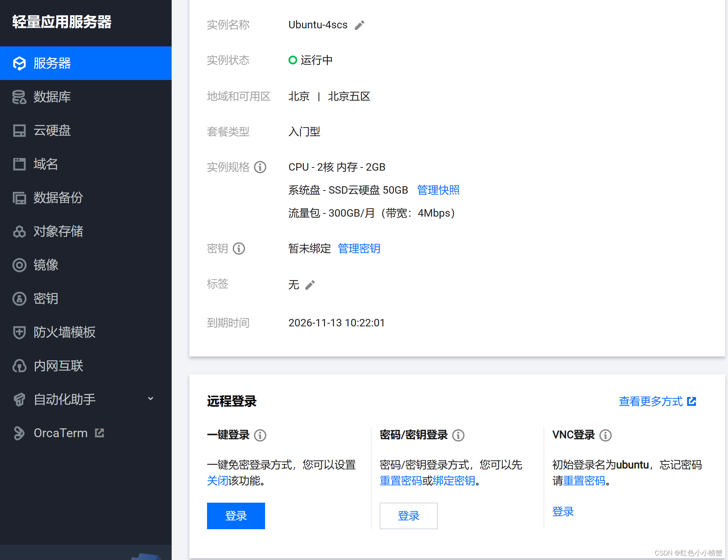Click the 北京五区 zone text
This screenshot has width=728, height=560.
tap(349, 96)
